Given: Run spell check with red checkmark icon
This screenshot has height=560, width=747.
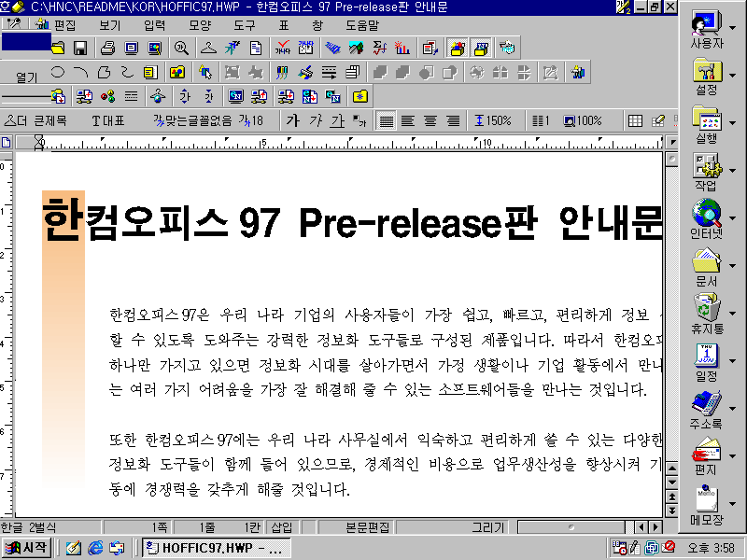Looking at the screenshot, I should tap(283, 49).
